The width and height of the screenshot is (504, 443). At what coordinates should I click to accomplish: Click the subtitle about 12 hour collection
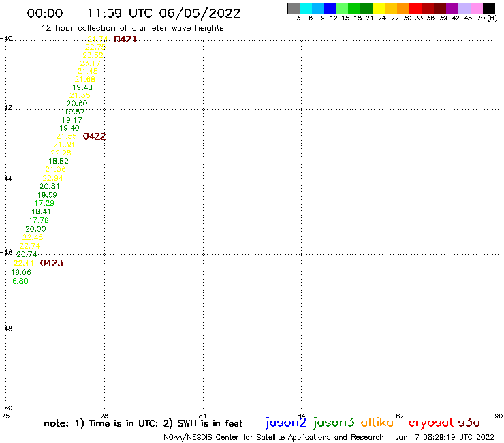132,28
